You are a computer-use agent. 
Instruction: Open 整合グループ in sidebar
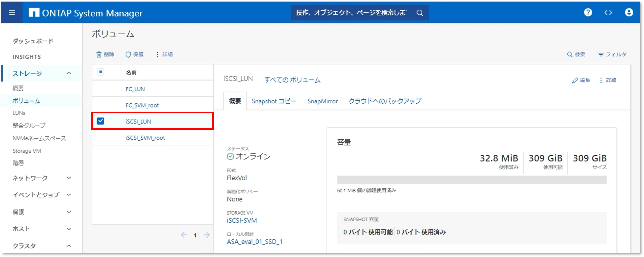click(29, 125)
